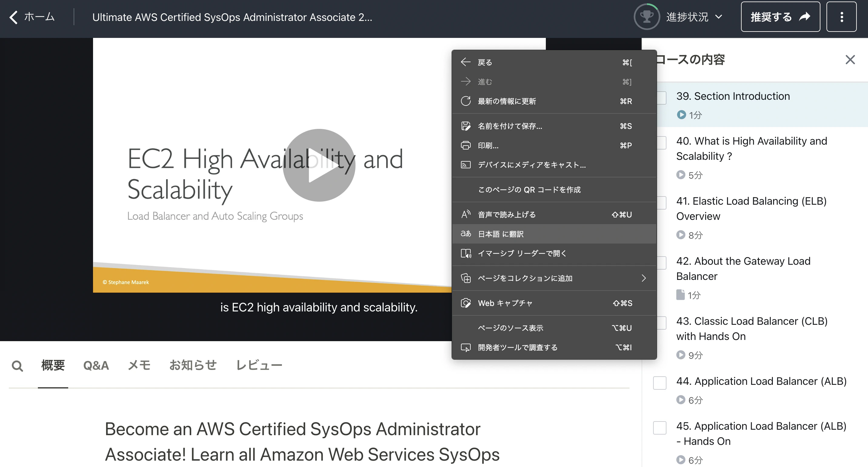The height and width of the screenshot is (467, 868).
Task: Check the completion checkbox for lecture 40
Action: [x=660, y=143]
